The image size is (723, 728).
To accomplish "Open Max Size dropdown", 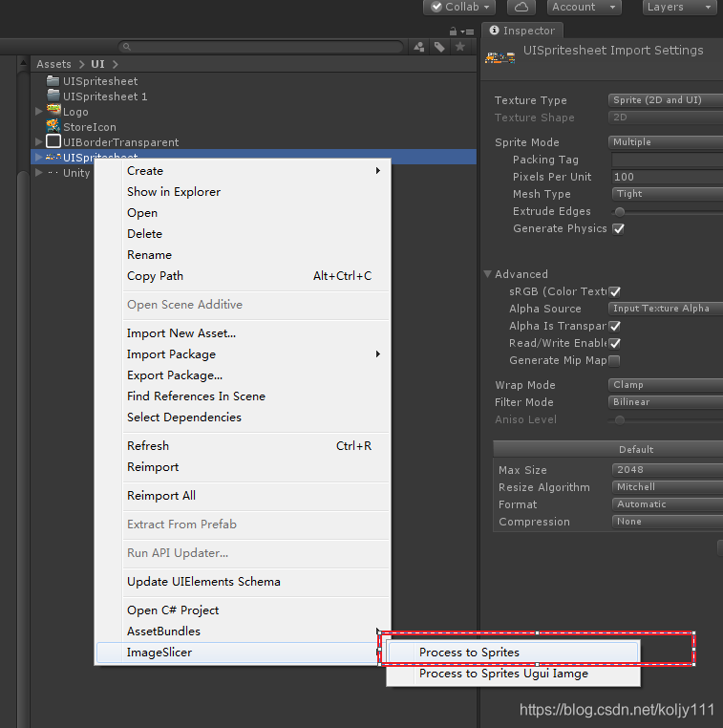I will 668,470.
